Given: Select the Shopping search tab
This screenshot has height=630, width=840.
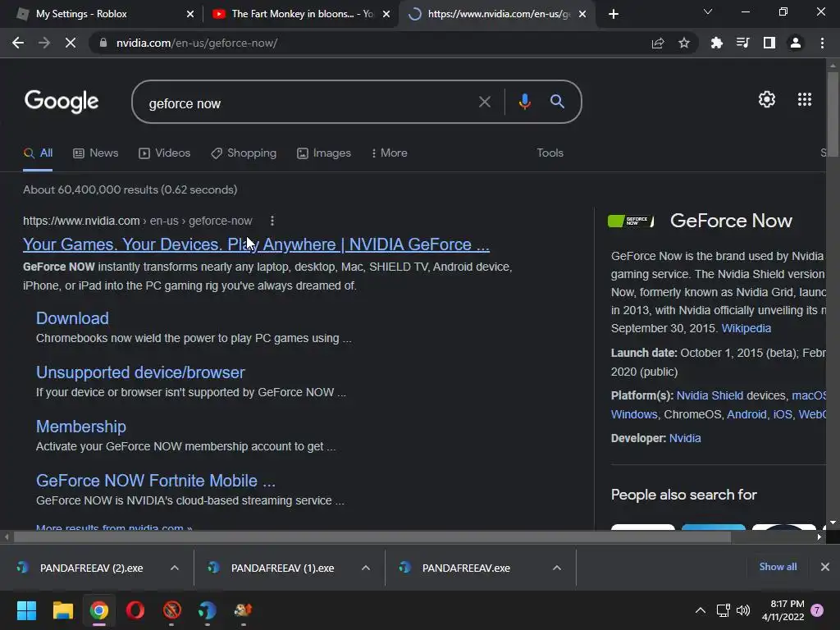Looking at the screenshot, I should click(244, 153).
